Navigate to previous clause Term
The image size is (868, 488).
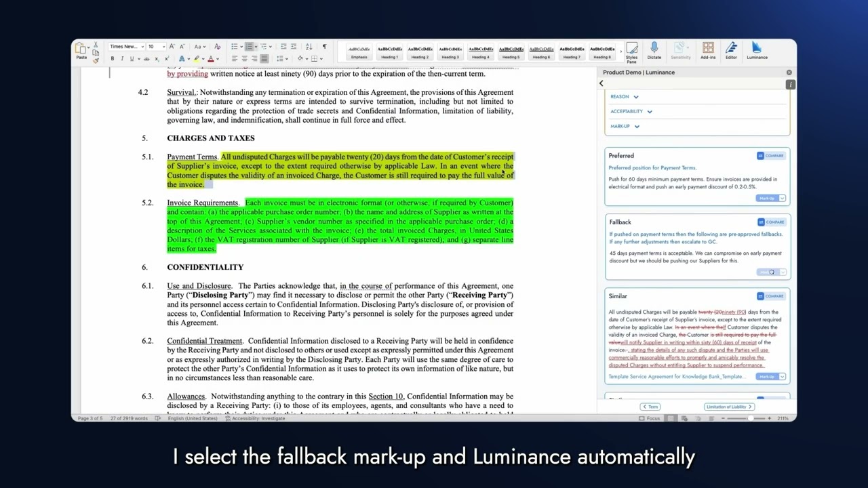point(650,407)
